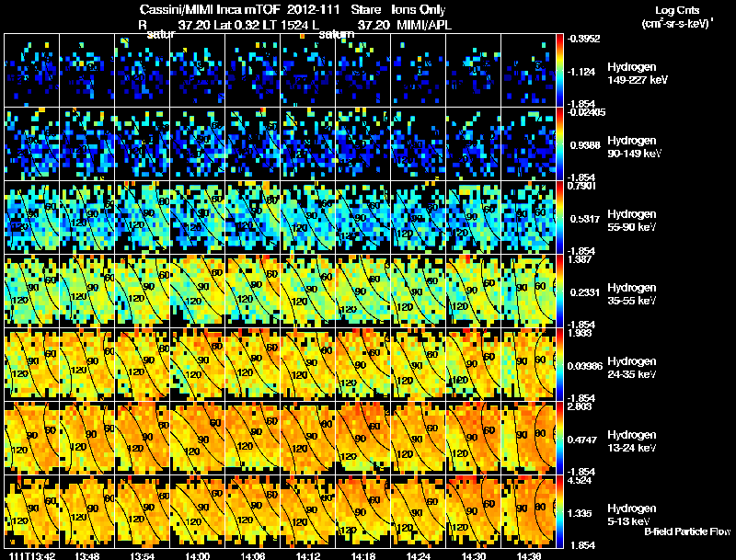
Task: Open the 149-227 keV panel at 13:42
Action: pos(32,71)
